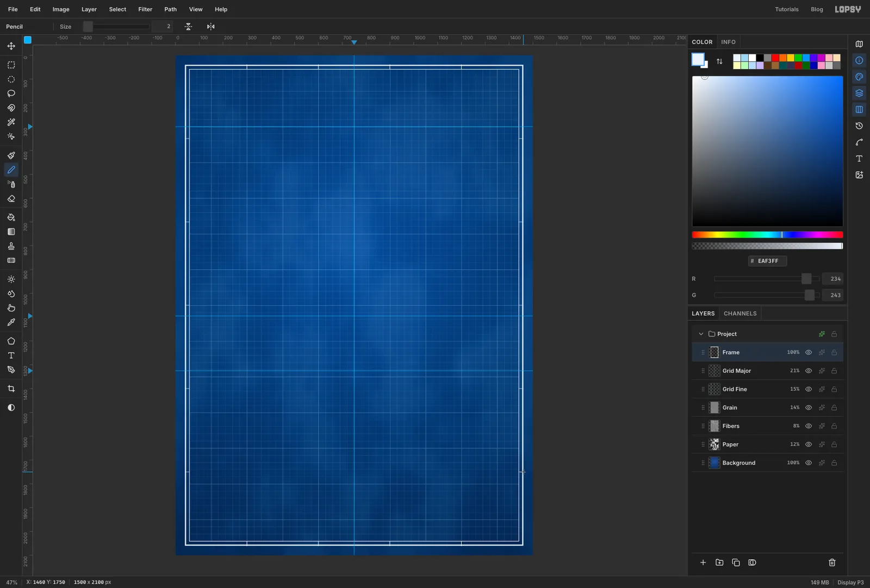Image resolution: width=870 pixels, height=588 pixels.
Task: Select the brush tool
Action: (x=11, y=155)
